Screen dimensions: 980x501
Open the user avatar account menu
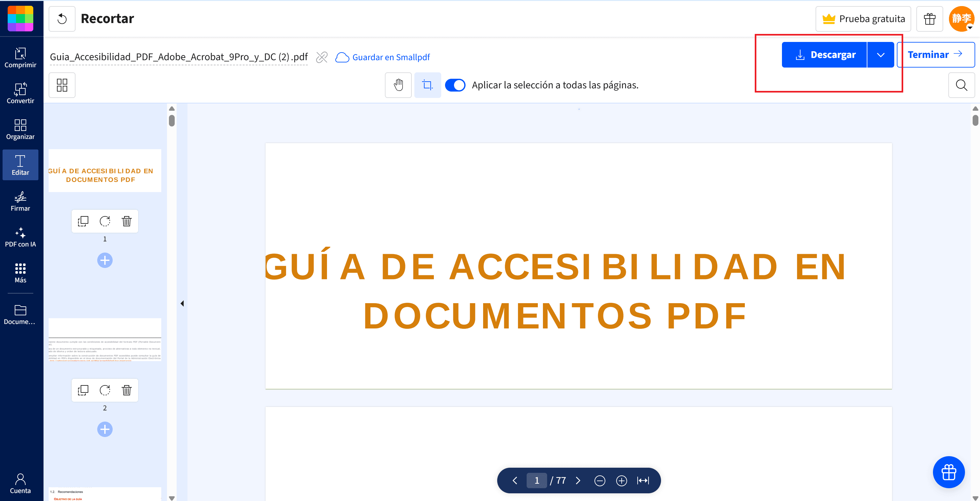pyautogui.click(x=961, y=19)
